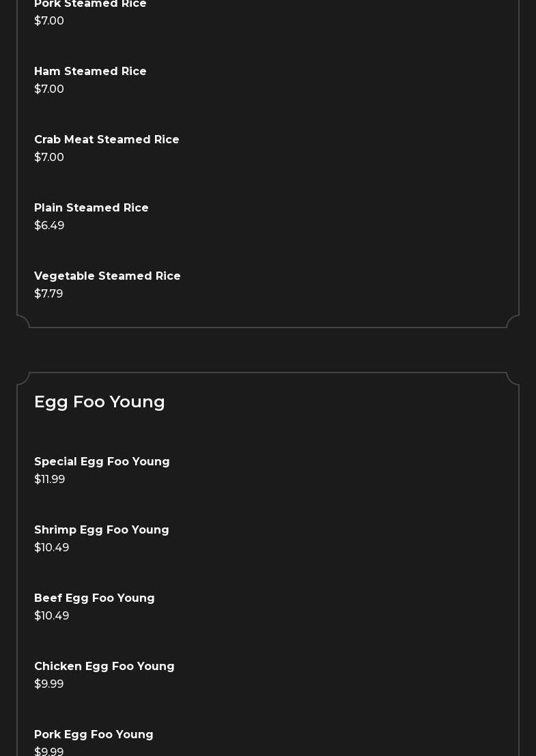Select Crab Meat Steamed Rice item

click(x=107, y=140)
